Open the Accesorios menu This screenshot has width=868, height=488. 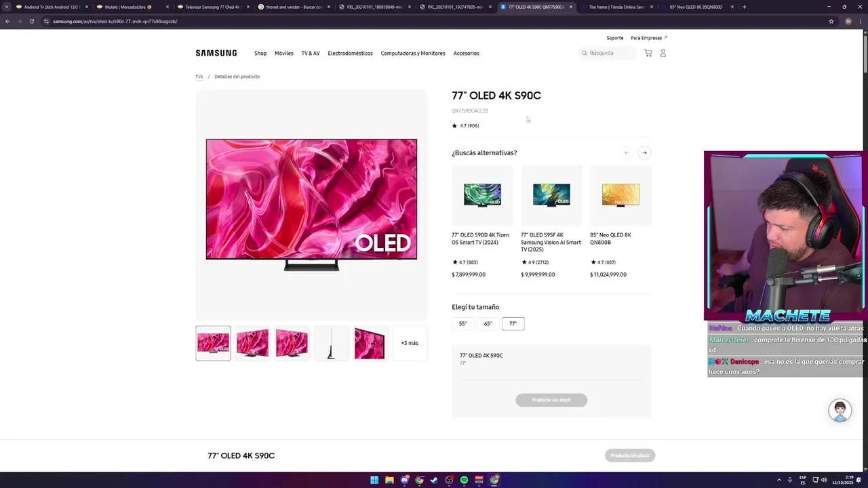[x=467, y=53]
